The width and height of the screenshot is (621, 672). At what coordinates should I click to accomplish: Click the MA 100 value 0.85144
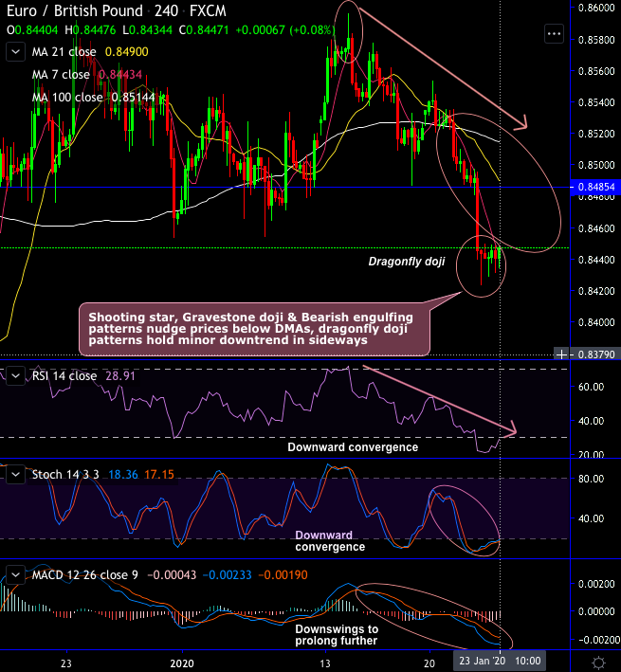point(134,98)
